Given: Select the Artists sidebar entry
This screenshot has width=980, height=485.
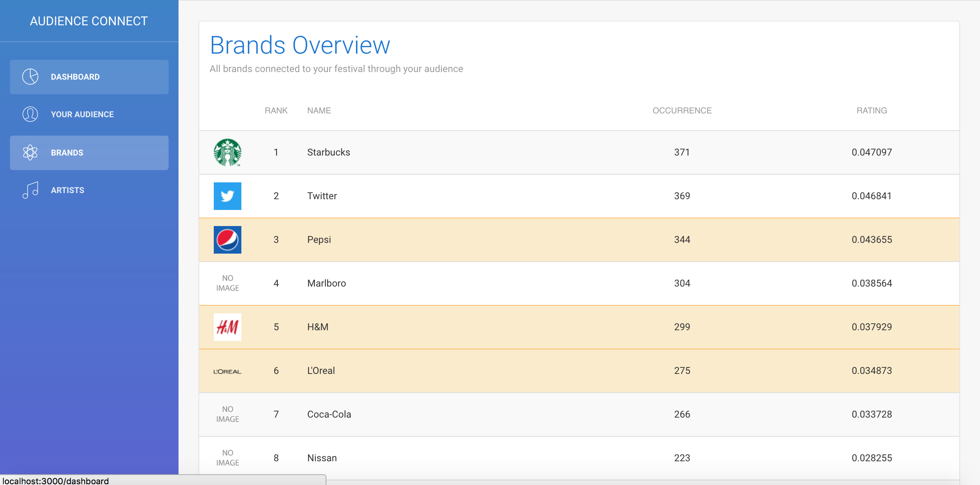Looking at the screenshot, I should pyautogui.click(x=67, y=190).
